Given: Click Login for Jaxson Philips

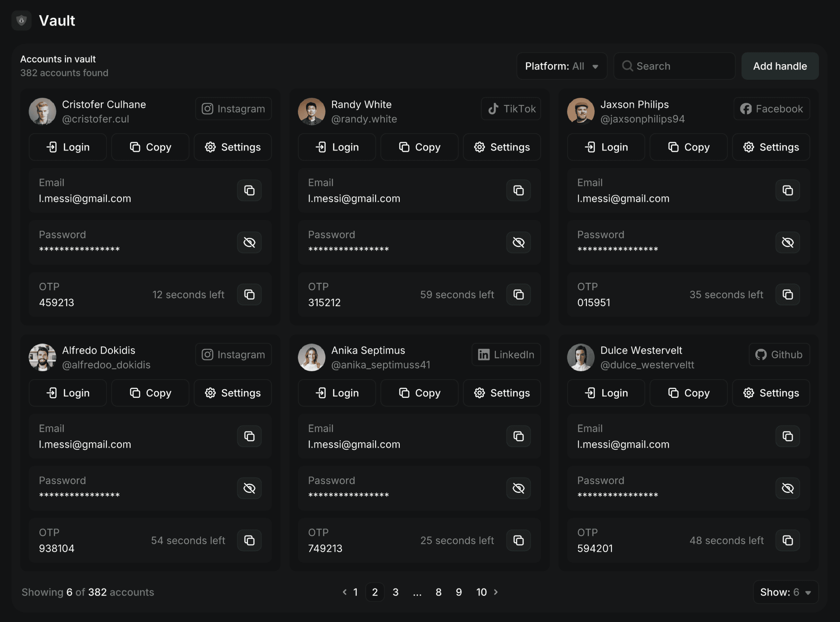Looking at the screenshot, I should click(606, 147).
